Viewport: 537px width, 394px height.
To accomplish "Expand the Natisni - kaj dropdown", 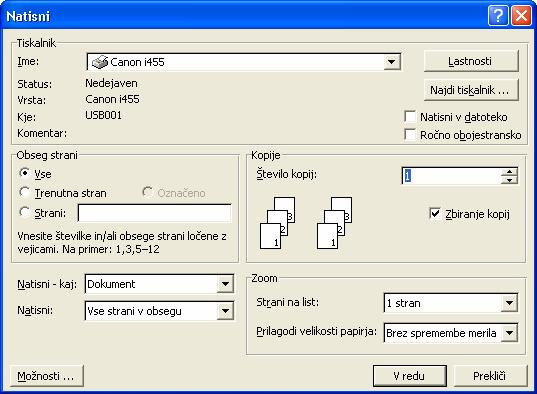I will tap(225, 284).
